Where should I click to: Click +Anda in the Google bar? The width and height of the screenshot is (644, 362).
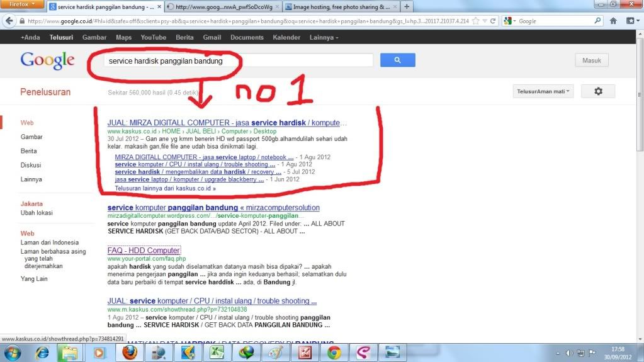click(30, 37)
